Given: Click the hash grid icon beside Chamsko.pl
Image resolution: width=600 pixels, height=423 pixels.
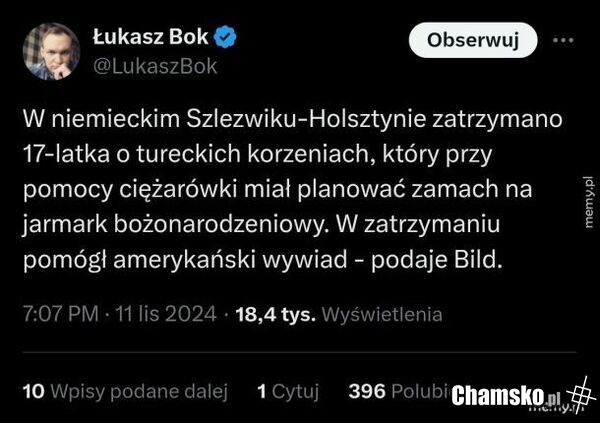Looking at the screenshot, I should coord(578,393).
